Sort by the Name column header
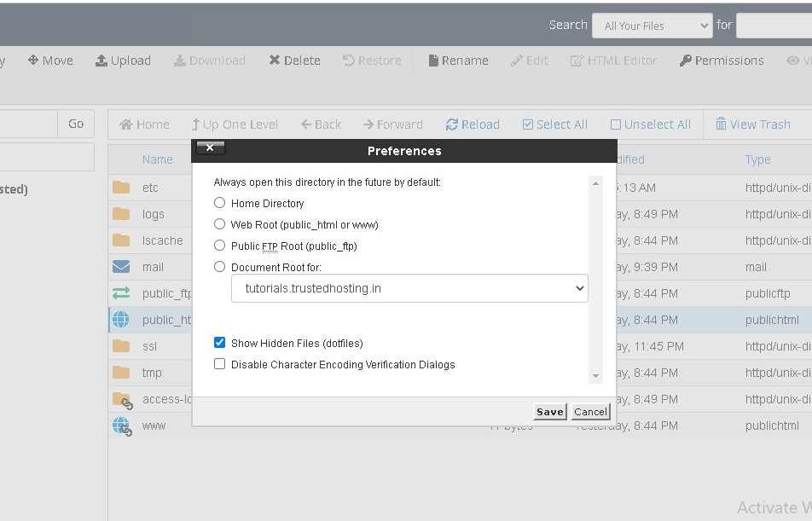This screenshot has height=521, width=812. [158, 159]
